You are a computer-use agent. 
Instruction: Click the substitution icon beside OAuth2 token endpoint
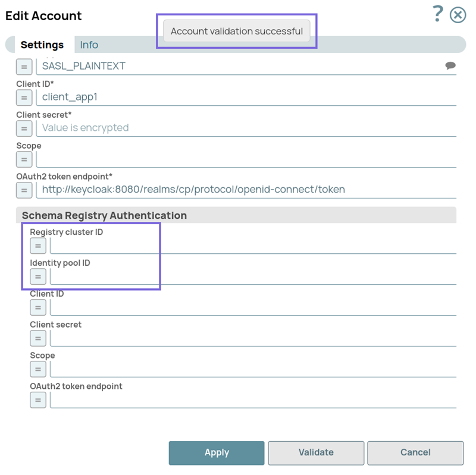pyautogui.click(x=23, y=190)
